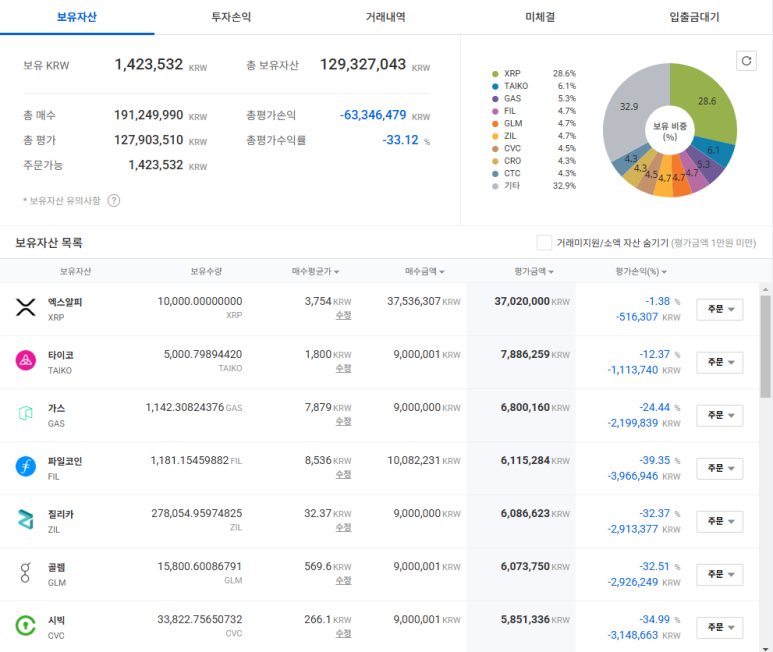Click the 보유수량 column header
The image size is (773, 652).
click(x=206, y=272)
